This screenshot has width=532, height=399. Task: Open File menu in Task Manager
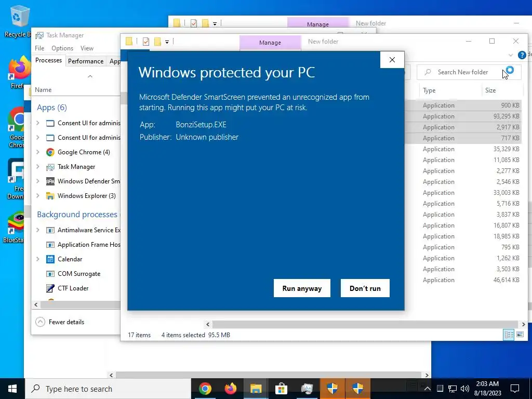(x=39, y=48)
